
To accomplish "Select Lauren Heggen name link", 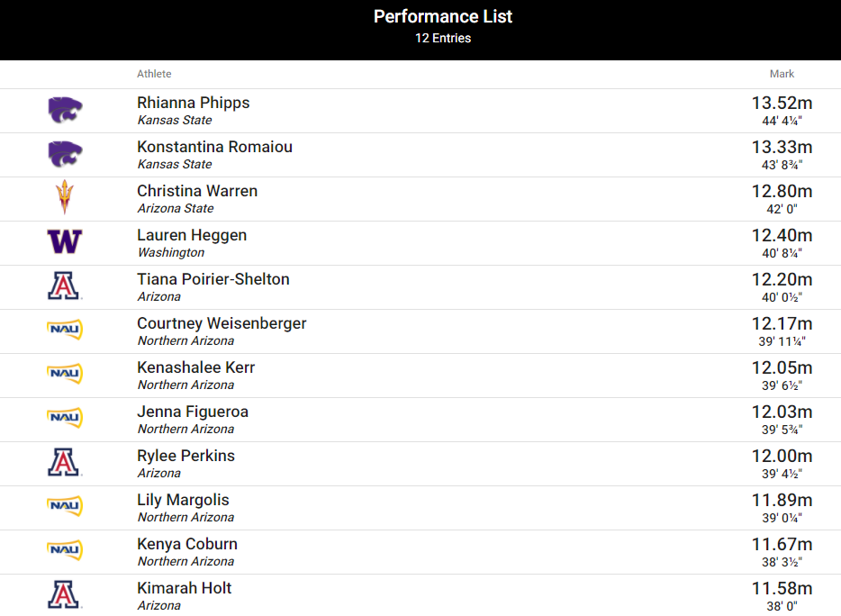I will click(x=192, y=235).
